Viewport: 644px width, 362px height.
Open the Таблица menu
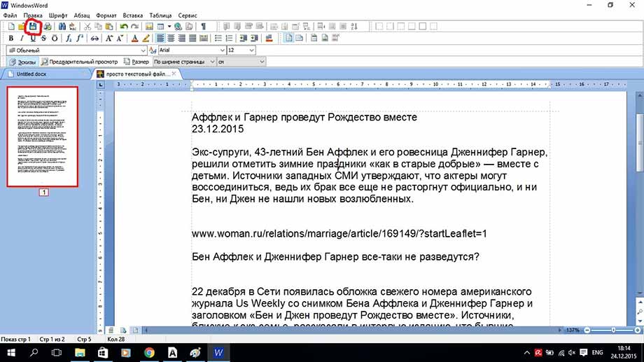click(x=160, y=15)
